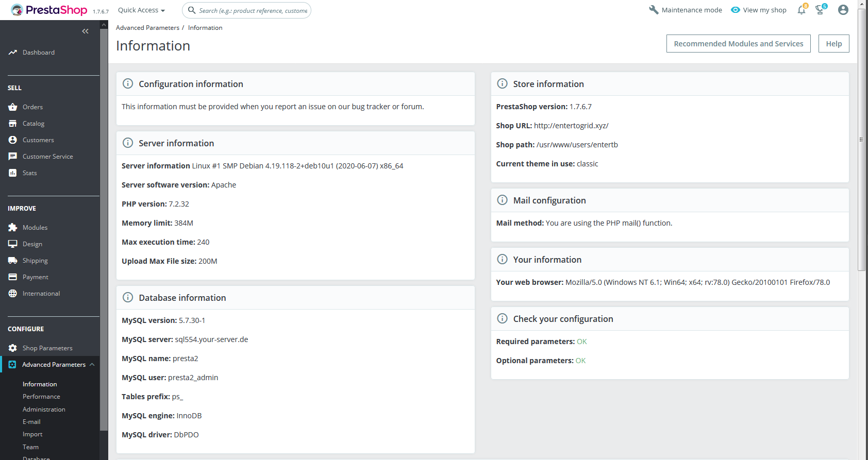Viewport: 868px width, 460px height.
Task: Click the Stats chart icon
Action: 13,173
